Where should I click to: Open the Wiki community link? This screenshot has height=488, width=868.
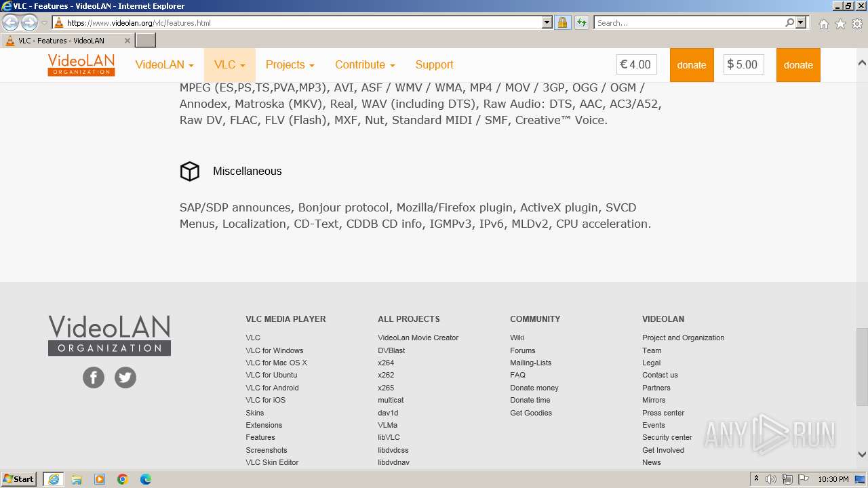[517, 338]
